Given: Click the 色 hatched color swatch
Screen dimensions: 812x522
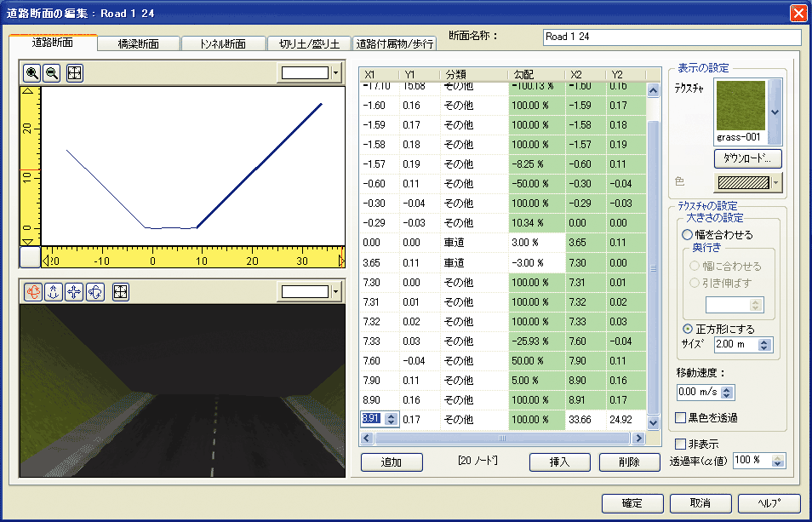Looking at the screenshot, I should [x=743, y=182].
